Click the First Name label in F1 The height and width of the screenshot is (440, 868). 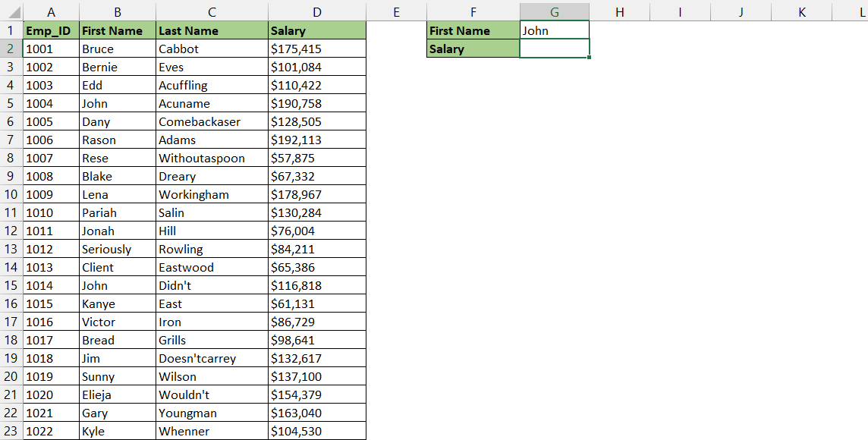(473, 30)
